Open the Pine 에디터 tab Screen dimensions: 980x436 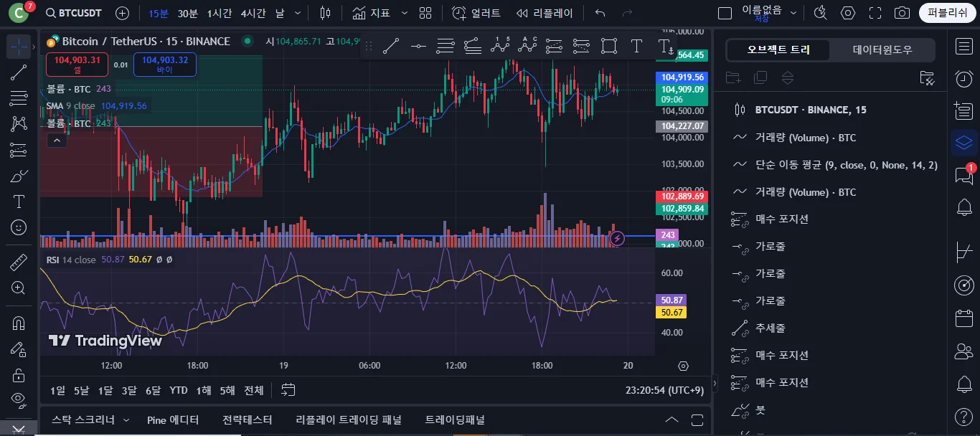click(x=173, y=420)
